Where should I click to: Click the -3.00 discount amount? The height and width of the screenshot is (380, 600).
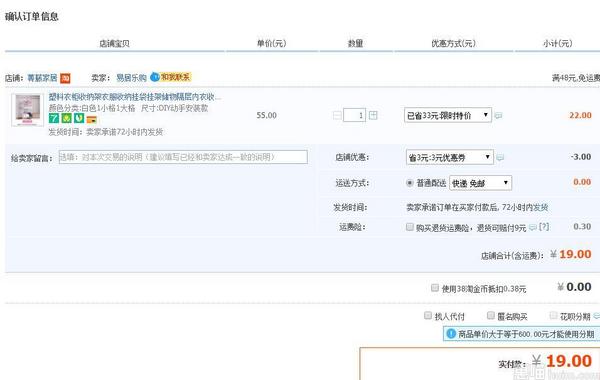click(x=581, y=157)
